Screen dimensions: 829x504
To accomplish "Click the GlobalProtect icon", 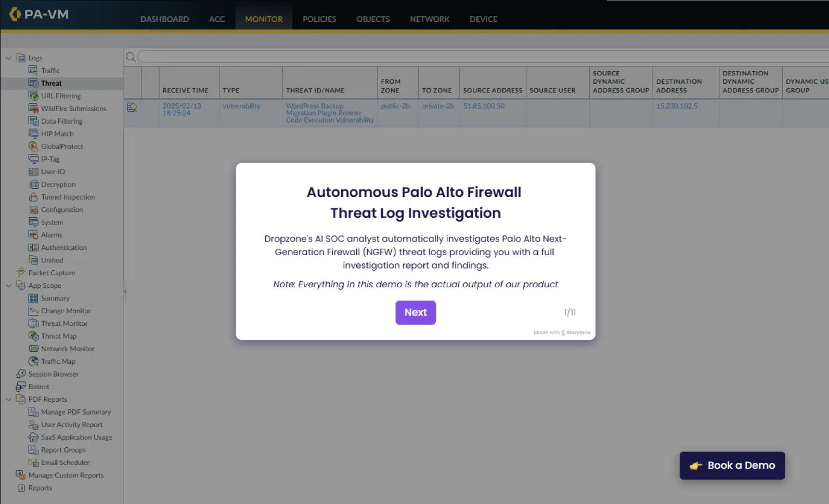I will click(33, 147).
